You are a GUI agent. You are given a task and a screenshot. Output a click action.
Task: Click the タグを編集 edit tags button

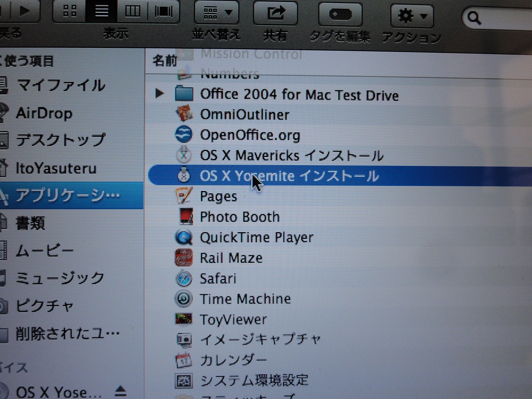(x=340, y=15)
